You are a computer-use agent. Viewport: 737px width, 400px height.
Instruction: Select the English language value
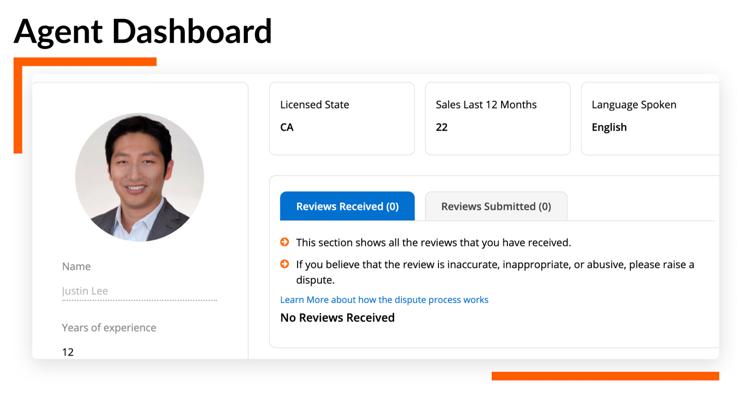pyautogui.click(x=609, y=127)
